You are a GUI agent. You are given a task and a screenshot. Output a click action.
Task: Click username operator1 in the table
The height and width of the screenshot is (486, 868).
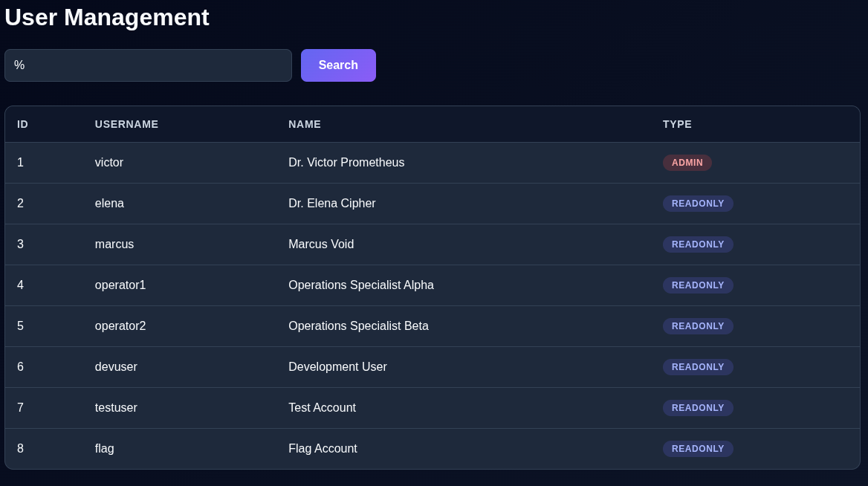point(120,285)
